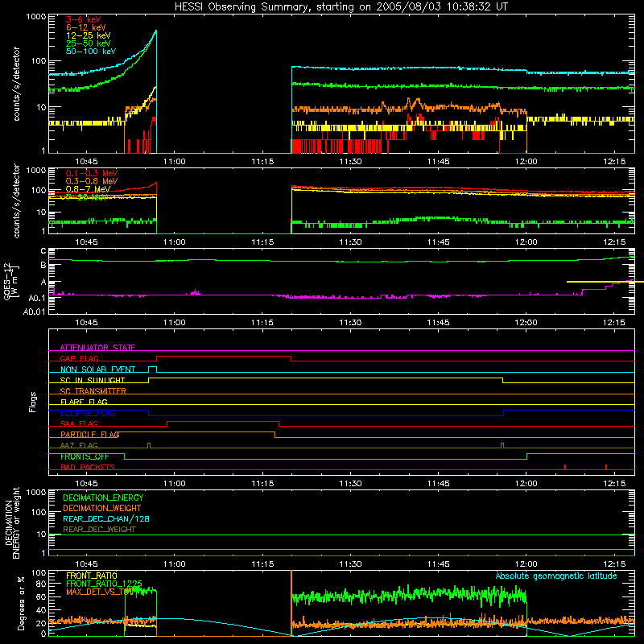Click the Flags vertical axis title
644x644 pixels.
coord(33,402)
